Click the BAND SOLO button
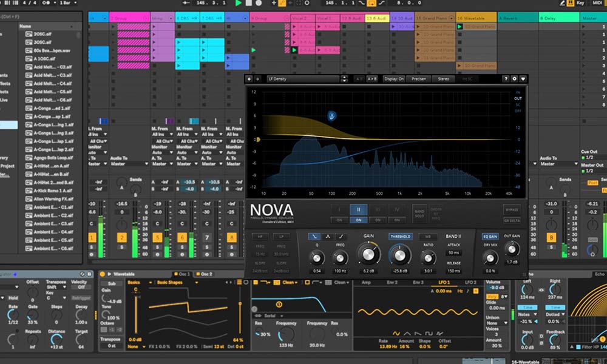The height and width of the screenshot is (364, 607). [419, 212]
